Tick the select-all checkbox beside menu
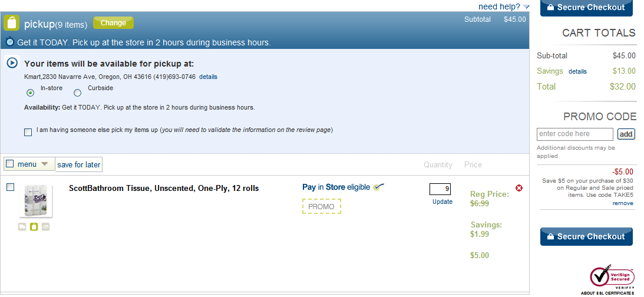Viewport: 644px width, 297px height. click(x=10, y=163)
